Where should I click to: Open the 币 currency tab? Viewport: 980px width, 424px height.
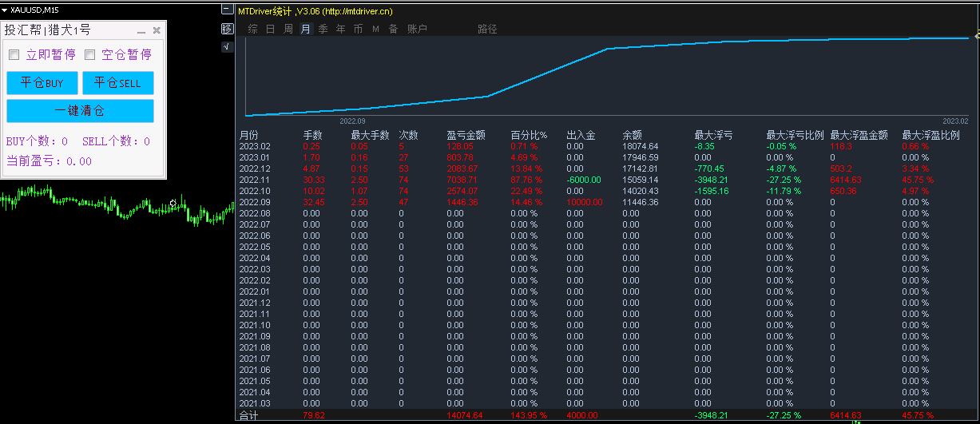[x=359, y=29]
